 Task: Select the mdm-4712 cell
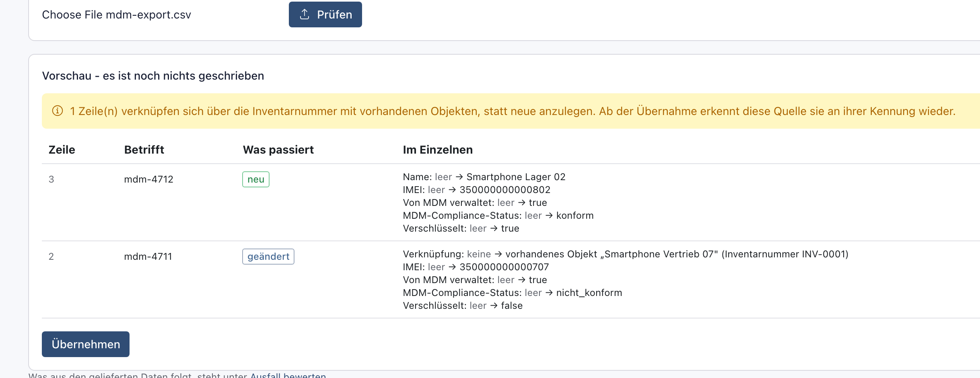148,179
